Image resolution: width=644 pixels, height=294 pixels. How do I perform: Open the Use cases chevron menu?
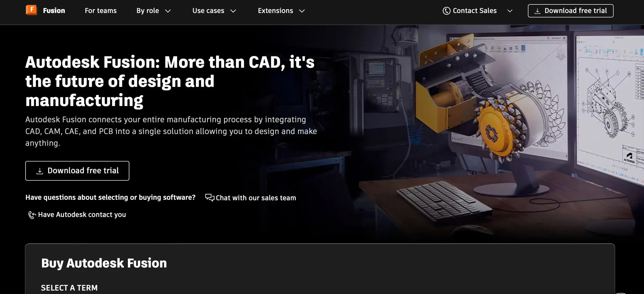pos(233,11)
